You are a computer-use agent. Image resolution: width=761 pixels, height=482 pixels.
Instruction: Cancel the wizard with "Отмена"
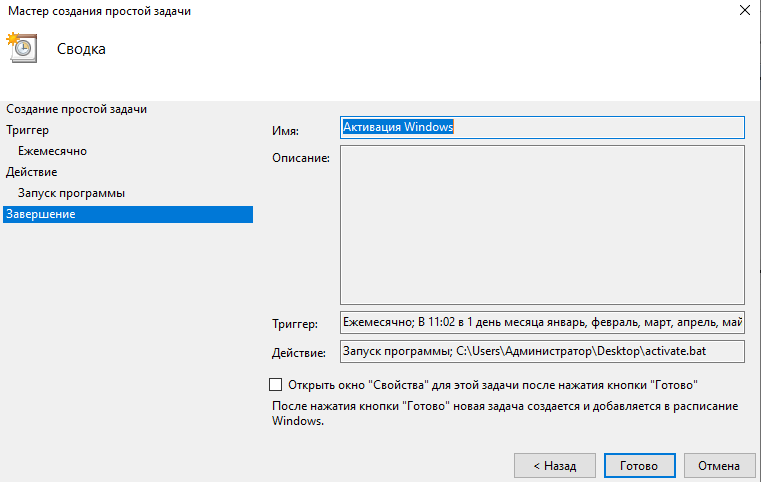pos(719,465)
